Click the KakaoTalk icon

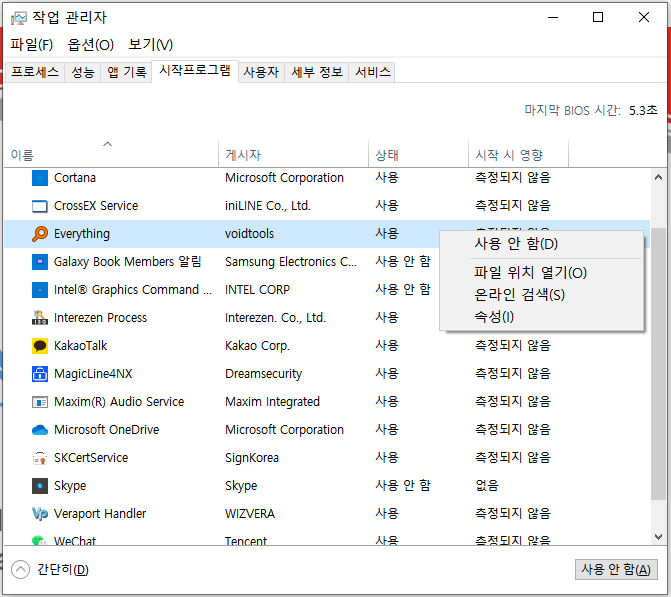coord(40,346)
